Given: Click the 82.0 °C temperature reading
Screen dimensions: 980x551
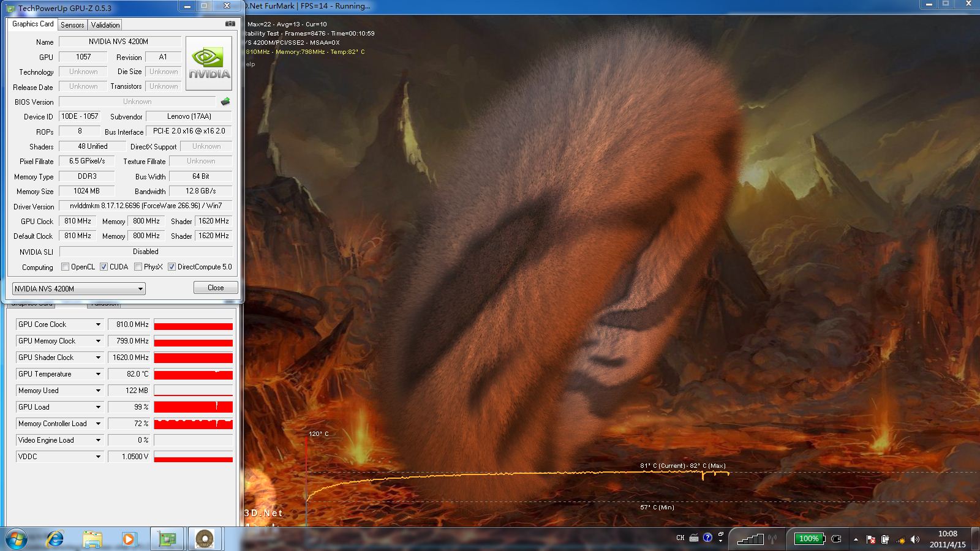Looking at the screenshot, I should click(129, 374).
